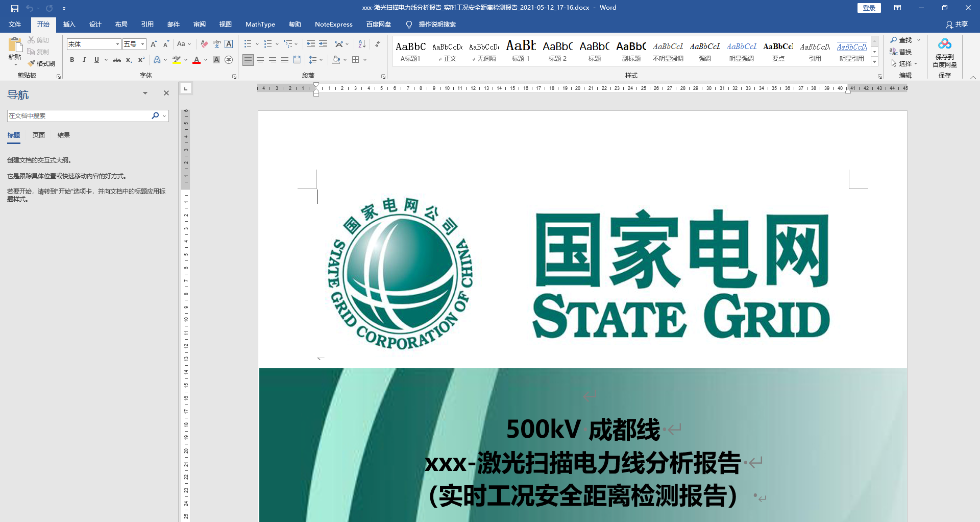
Task: Open the MathType ribbon tab
Action: (x=260, y=25)
